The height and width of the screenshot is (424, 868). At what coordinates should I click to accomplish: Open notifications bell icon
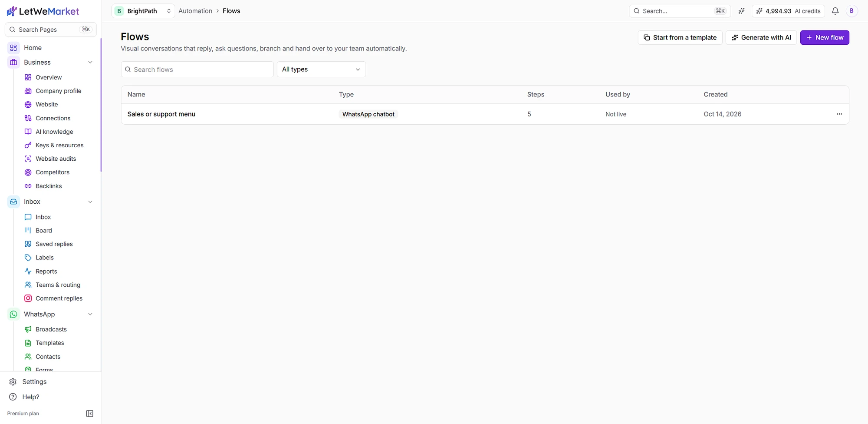click(x=835, y=11)
